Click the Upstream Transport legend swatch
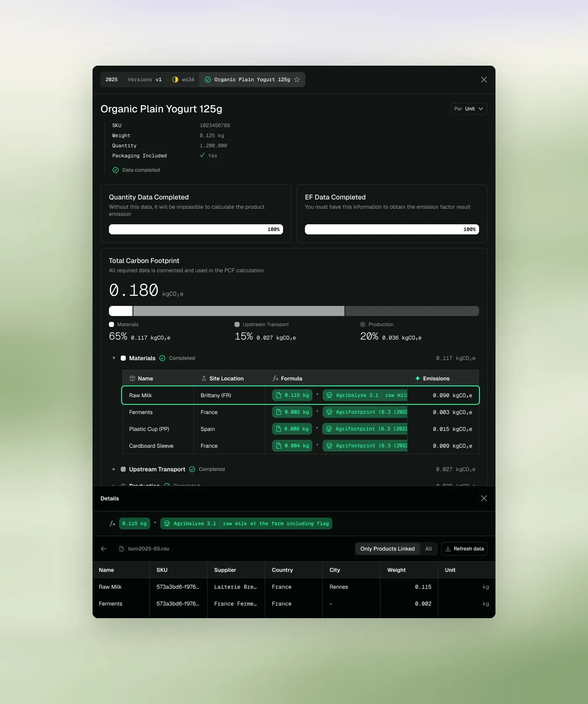This screenshot has width=588, height=704. [x=237, y=324]
